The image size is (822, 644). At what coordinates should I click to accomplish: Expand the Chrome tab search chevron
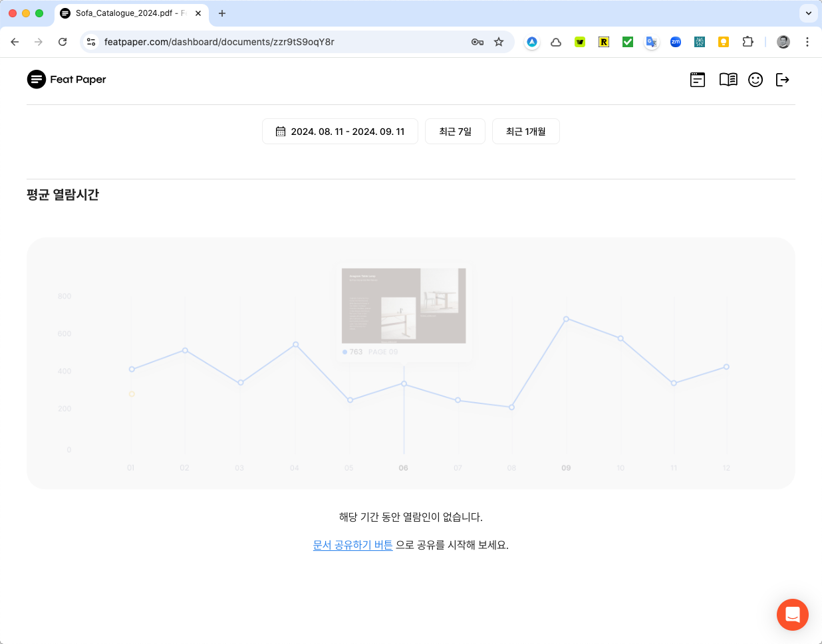pyautogui.click(x=809, y=13)
